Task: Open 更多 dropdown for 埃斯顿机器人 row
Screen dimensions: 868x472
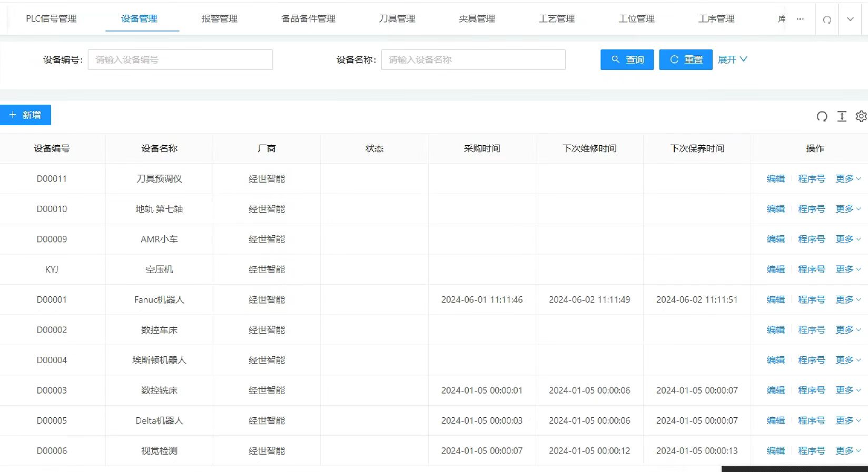Action: pos(848,360)
